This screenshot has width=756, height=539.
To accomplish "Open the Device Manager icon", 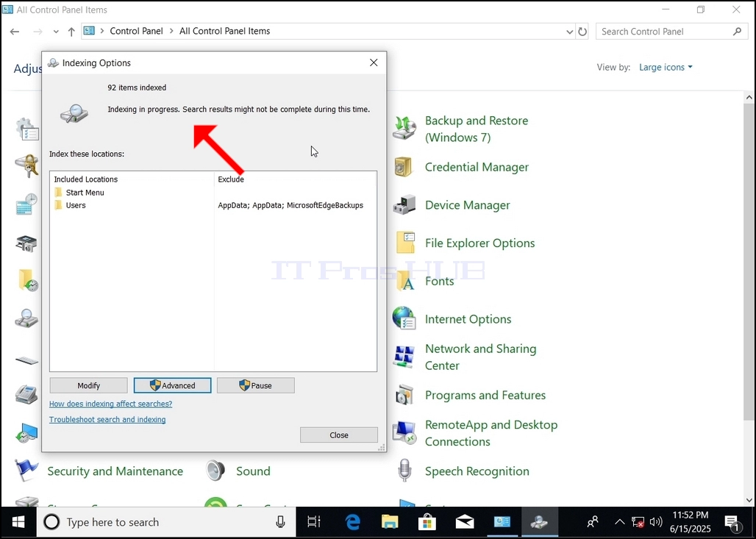I will pos(404,205).
